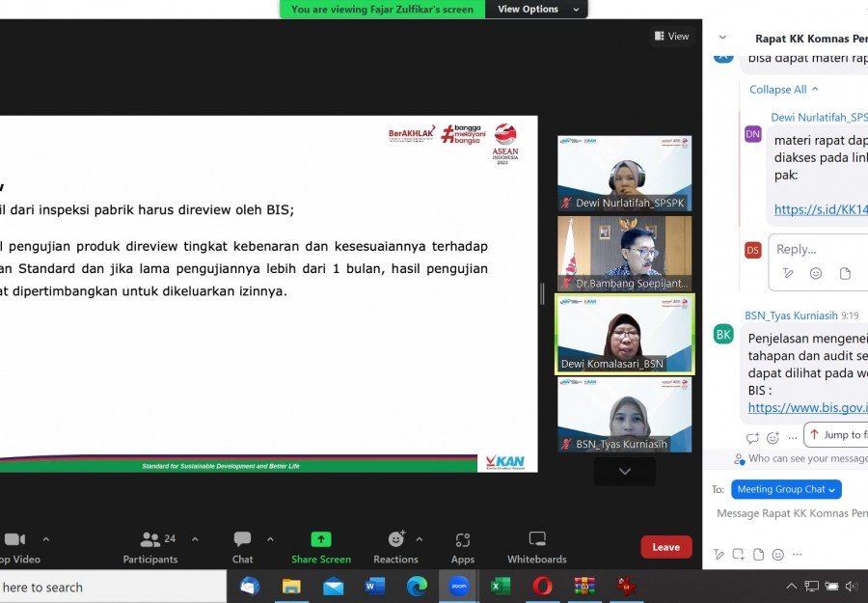The image size is (868, 603).
Task: Open the Participants panel
Action: pos(150,547)
